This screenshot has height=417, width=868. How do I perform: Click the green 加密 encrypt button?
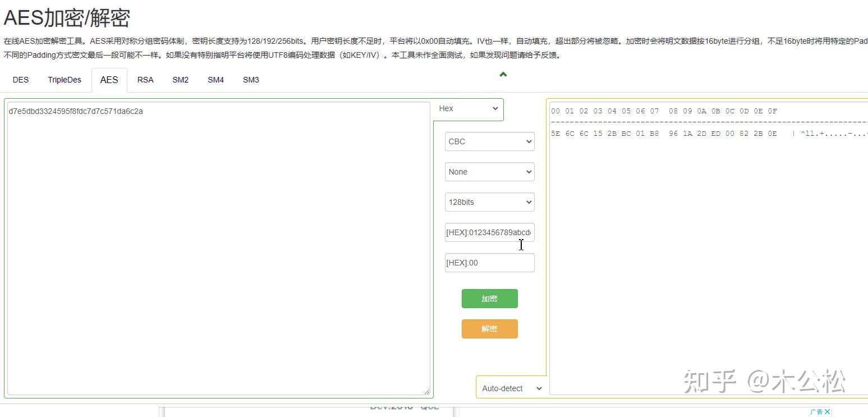(489, 299)
